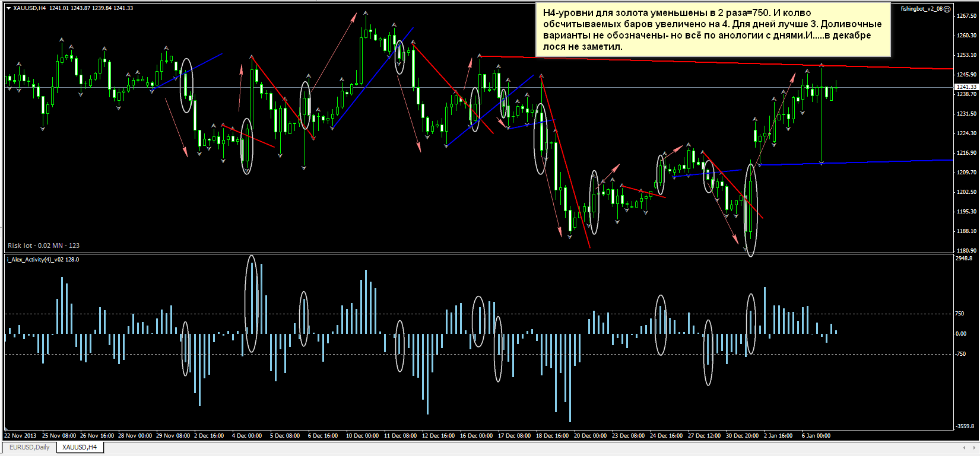This screenshot has width=980, height=456.
Task: Click the 10 Dec 00:00 time label
Action: coord(362,436)
